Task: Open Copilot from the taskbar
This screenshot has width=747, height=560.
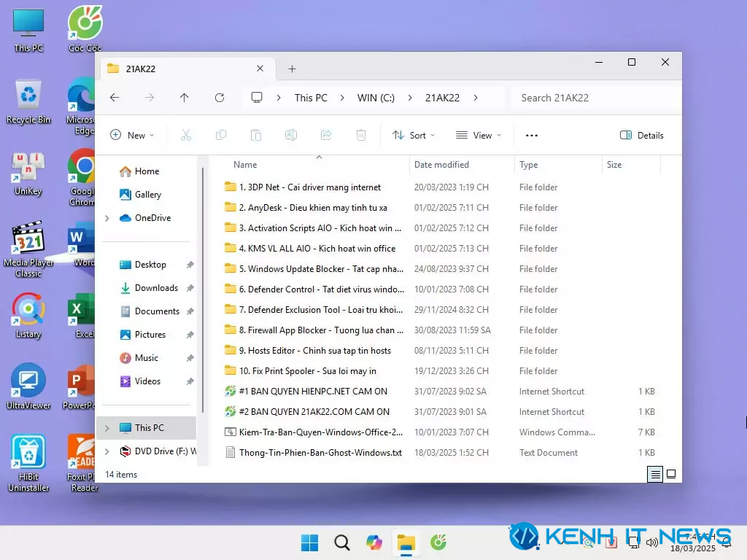Action: (x=374, y=542)
